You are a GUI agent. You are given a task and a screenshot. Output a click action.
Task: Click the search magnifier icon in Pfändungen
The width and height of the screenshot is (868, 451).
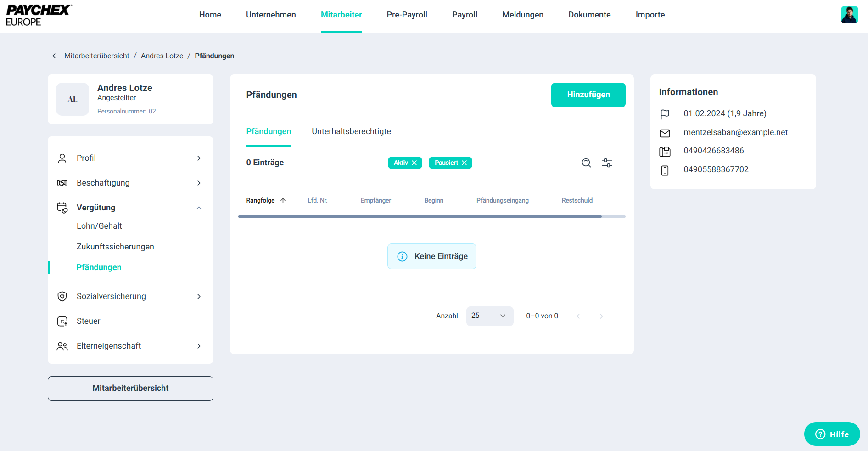586,163
